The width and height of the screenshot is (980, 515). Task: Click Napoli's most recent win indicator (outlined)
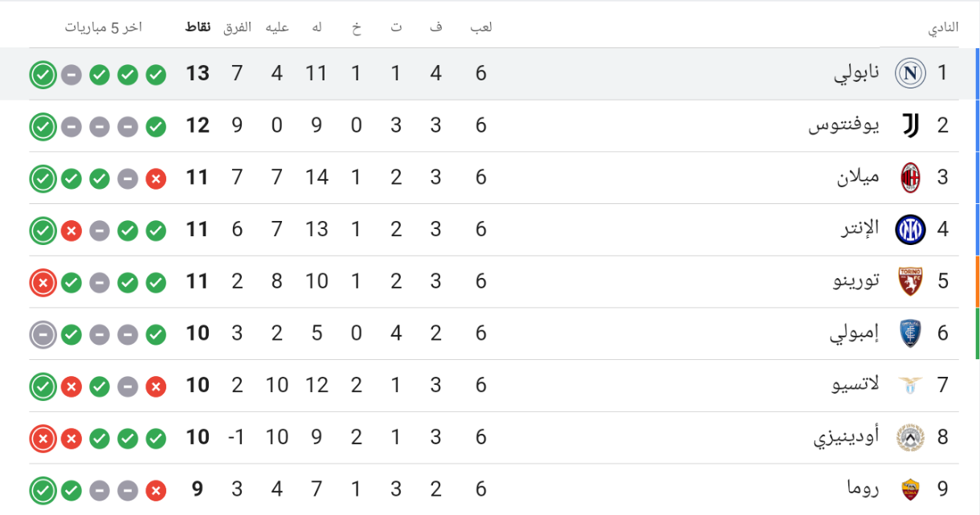click(x=43, y=76)
